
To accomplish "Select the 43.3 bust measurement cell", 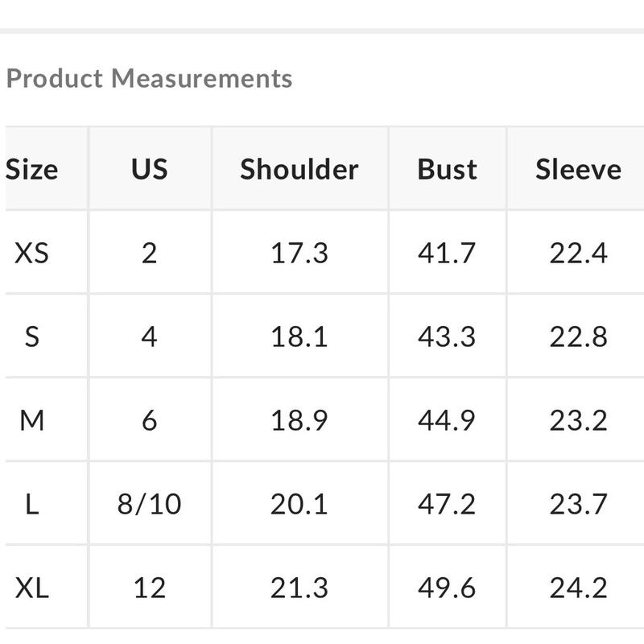I will [448, 336].
